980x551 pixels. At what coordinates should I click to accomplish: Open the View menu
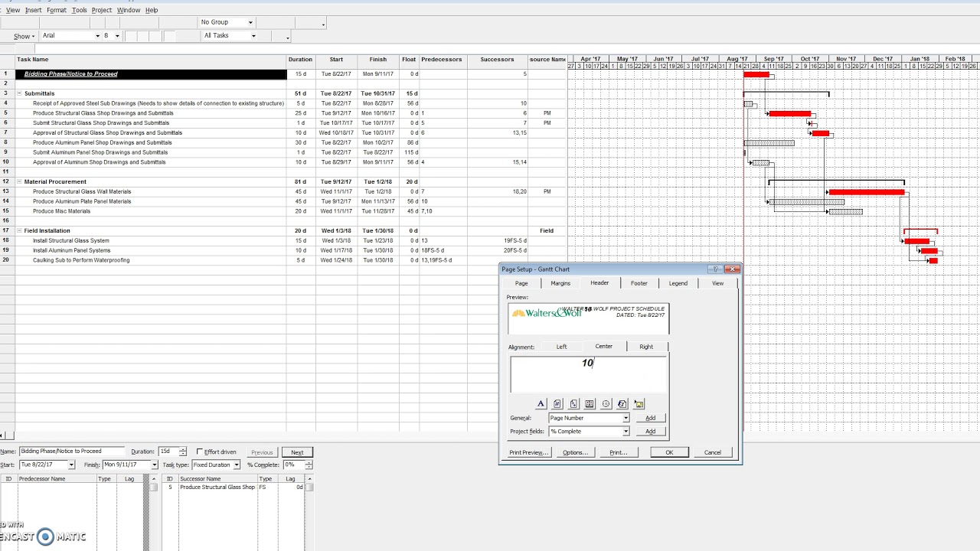pyautogui.click(x=13, y=10)
